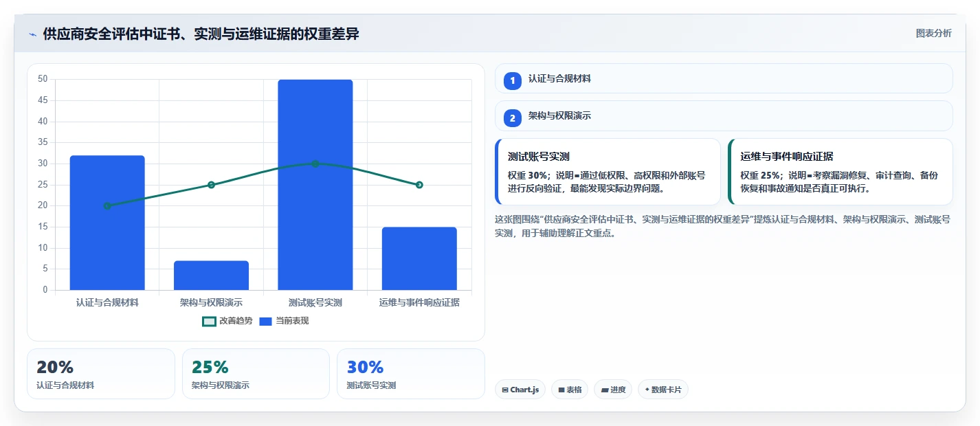
Task: Click trend line point above 运维与事件响应证据
Action: tap(419, 185)
